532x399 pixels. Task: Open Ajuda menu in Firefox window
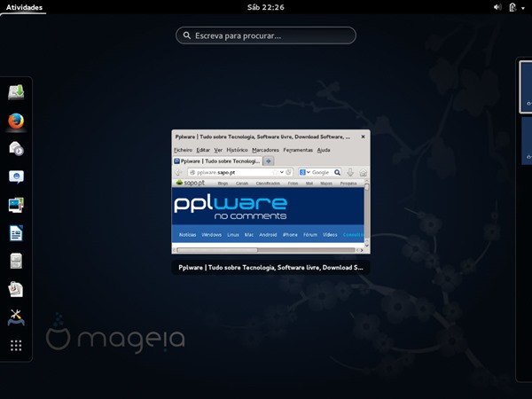tap(324, 150)
